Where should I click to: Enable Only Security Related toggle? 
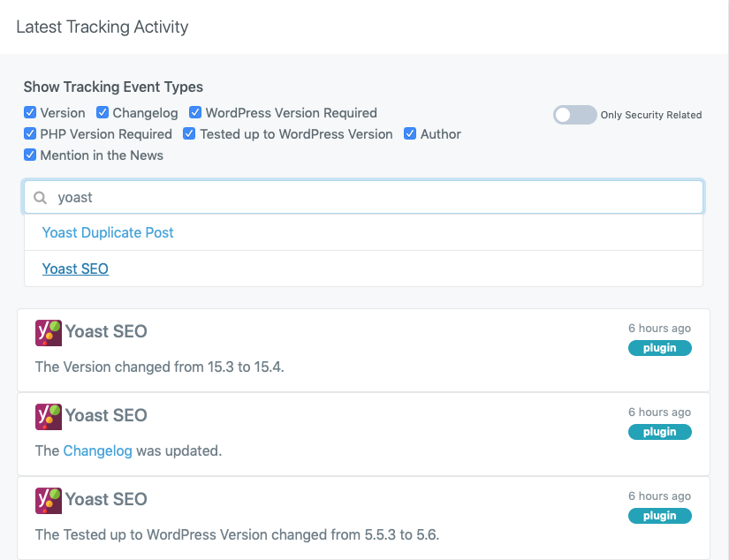[574, 115]
